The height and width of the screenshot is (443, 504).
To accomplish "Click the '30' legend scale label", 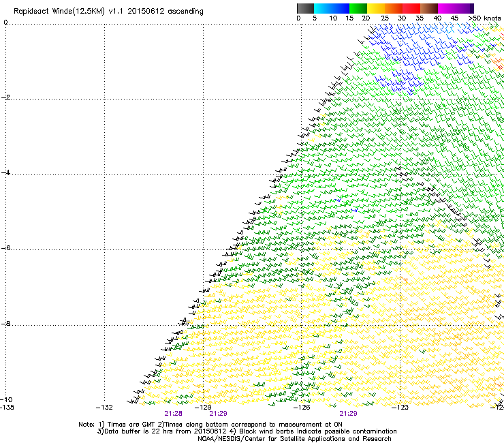I will pos(402,18).
